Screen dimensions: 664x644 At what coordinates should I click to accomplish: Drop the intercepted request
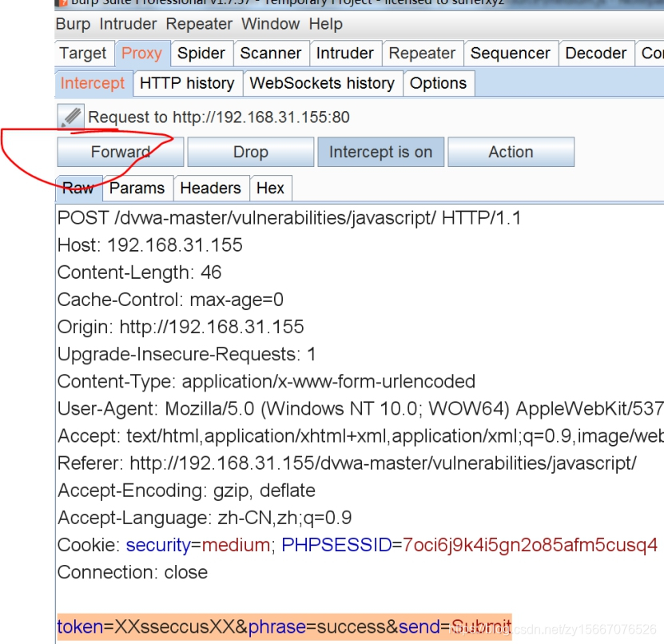point(251,152)
